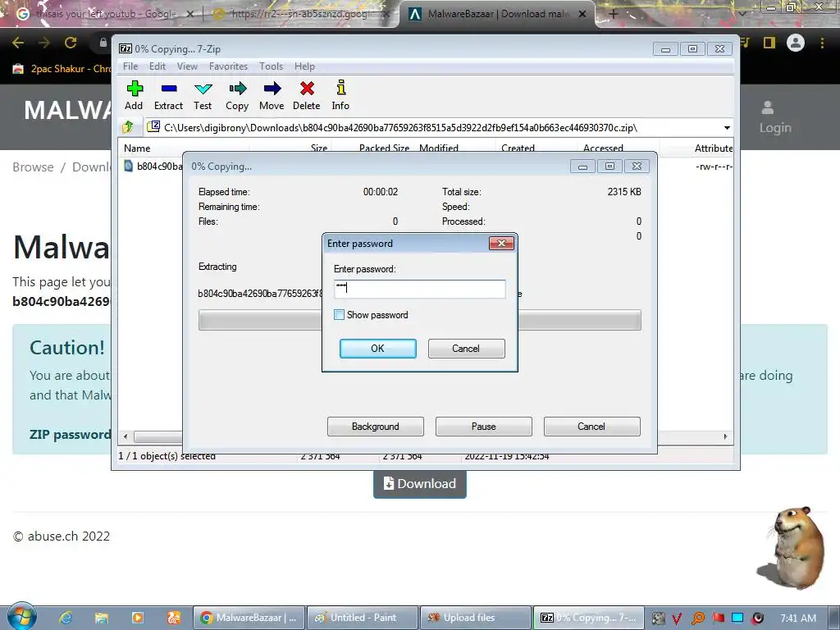Click the Copy toolbar icon

point(237,95)
